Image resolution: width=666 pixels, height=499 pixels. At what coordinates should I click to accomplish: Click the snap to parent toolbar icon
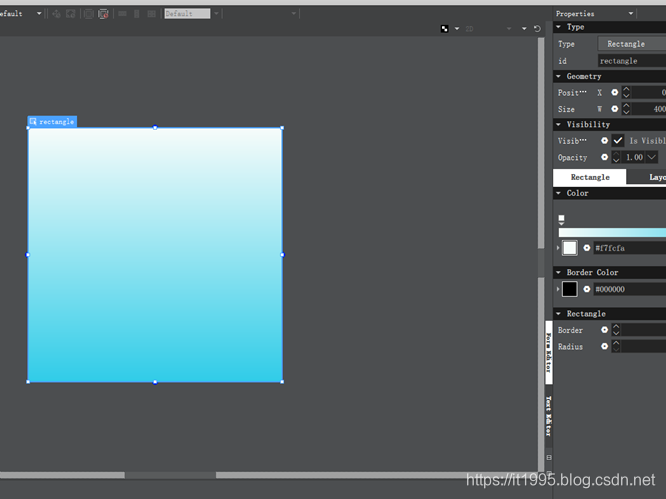coord(71,14)
